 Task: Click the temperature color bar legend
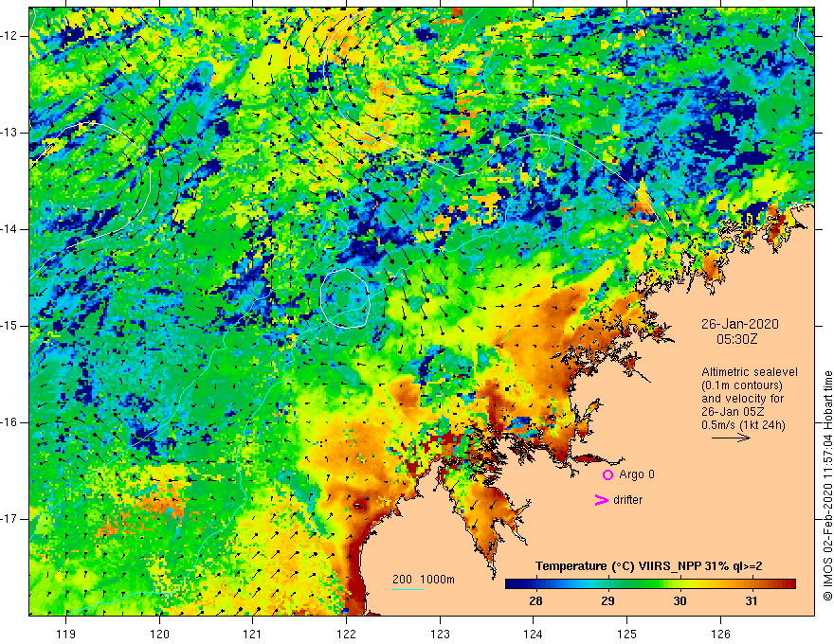[650, 584]
